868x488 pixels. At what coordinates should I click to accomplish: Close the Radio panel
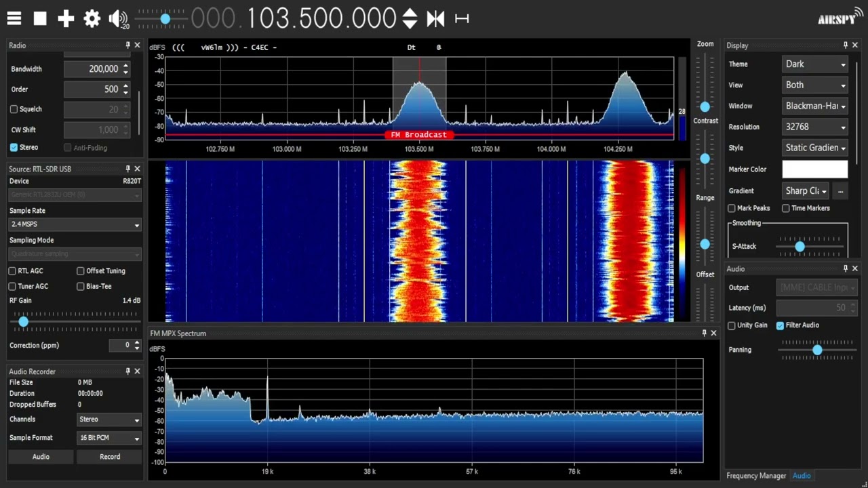(x=137, y=45)
